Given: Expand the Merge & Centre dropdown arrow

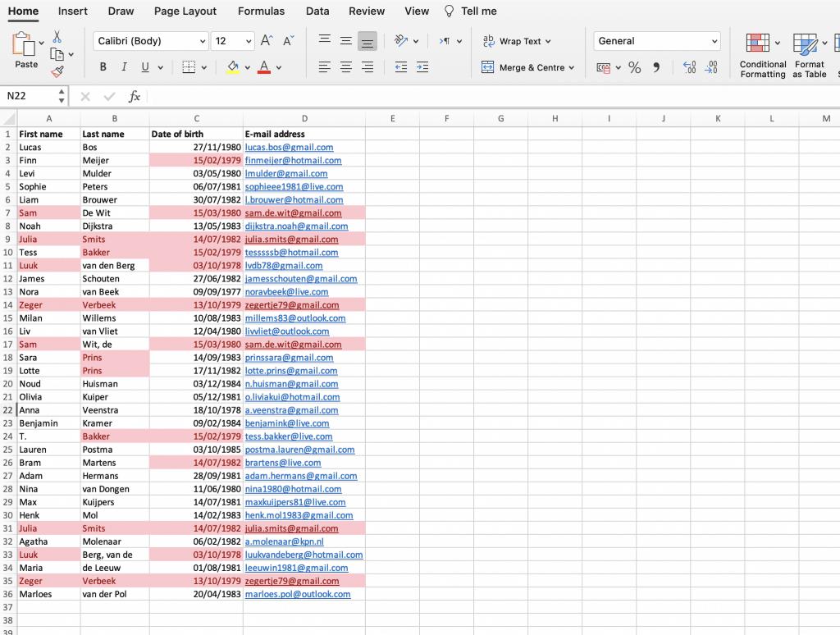Looking at the screenshot, I should tap(571, 67).
